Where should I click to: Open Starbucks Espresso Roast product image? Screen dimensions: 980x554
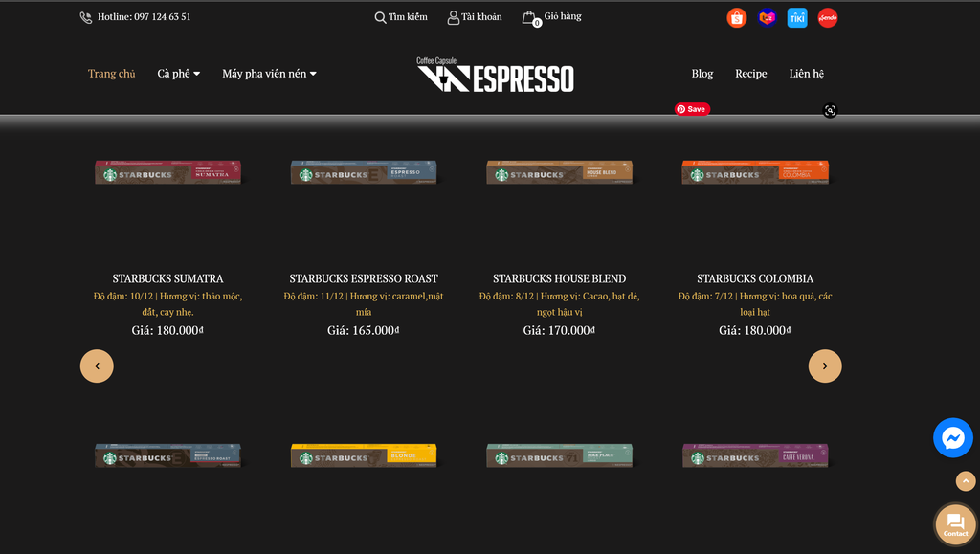pos(364,172)
